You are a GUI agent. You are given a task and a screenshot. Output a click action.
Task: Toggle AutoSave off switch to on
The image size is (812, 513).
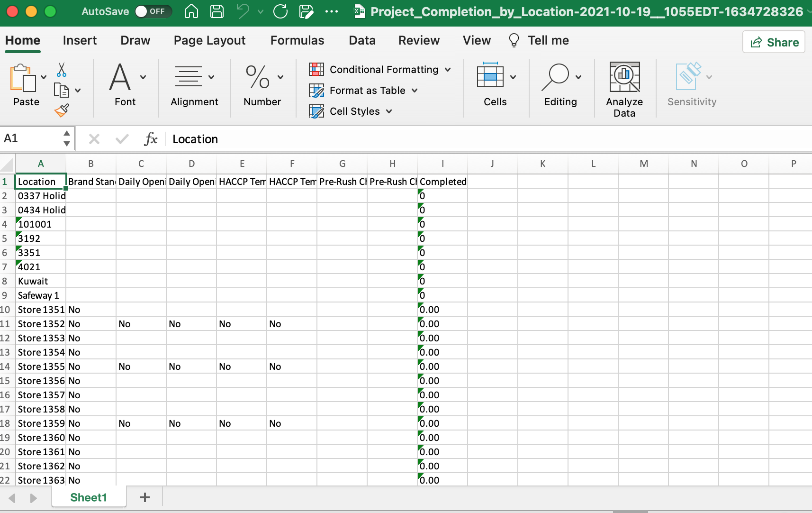click(153, 11)
